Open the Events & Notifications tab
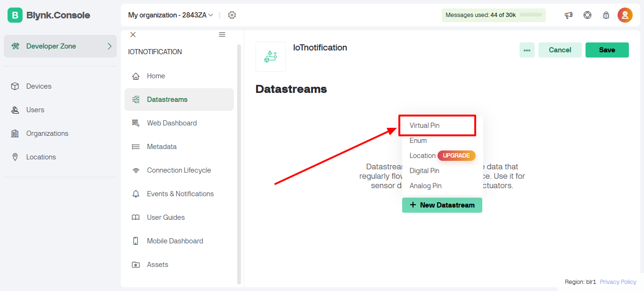 (179, 194)
